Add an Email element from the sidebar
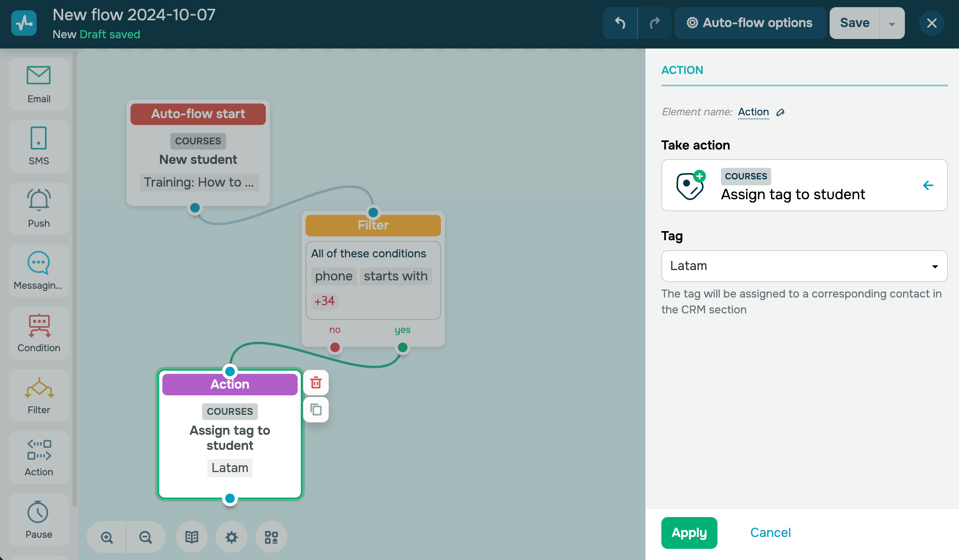The width and height of the screenshot is (959, 560). coord(39,84)
